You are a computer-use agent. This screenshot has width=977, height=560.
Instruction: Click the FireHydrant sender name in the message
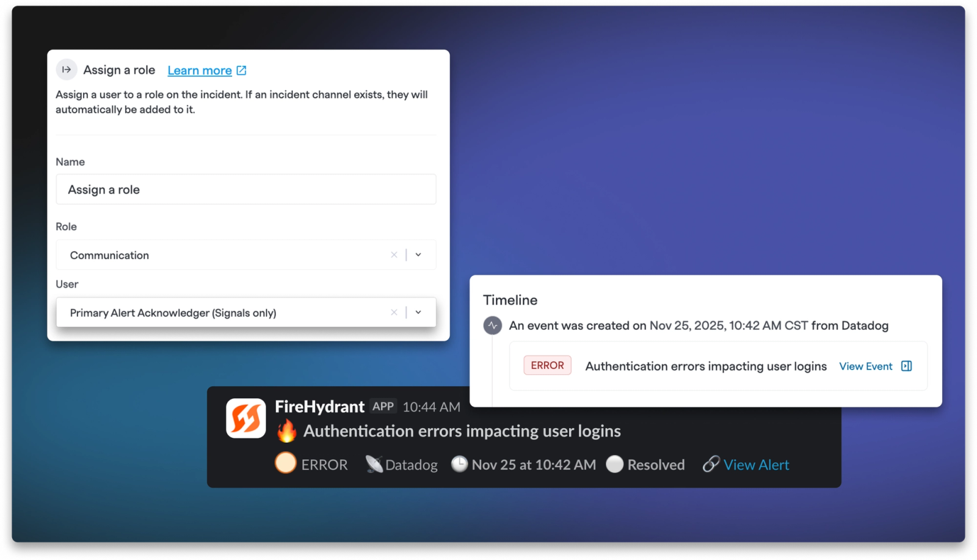coord(319,407)
